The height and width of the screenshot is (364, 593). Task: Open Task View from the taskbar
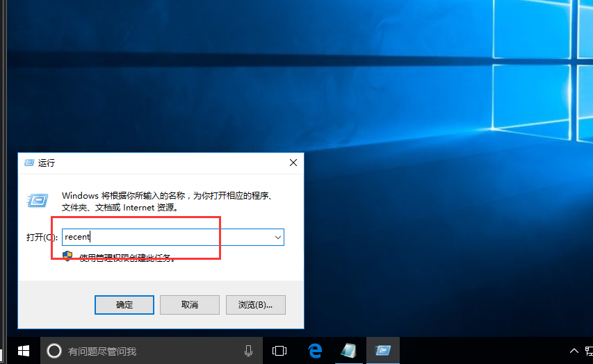[279, 351]
